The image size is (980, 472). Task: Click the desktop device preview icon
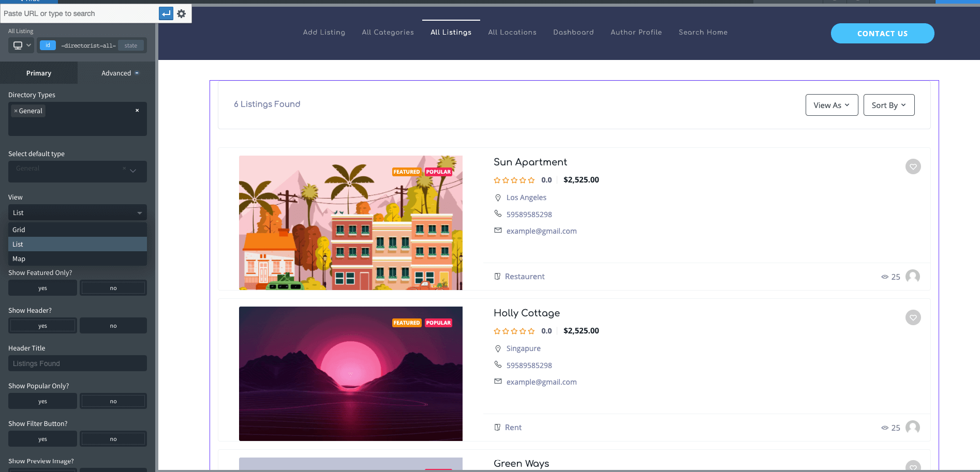(18, 45)
